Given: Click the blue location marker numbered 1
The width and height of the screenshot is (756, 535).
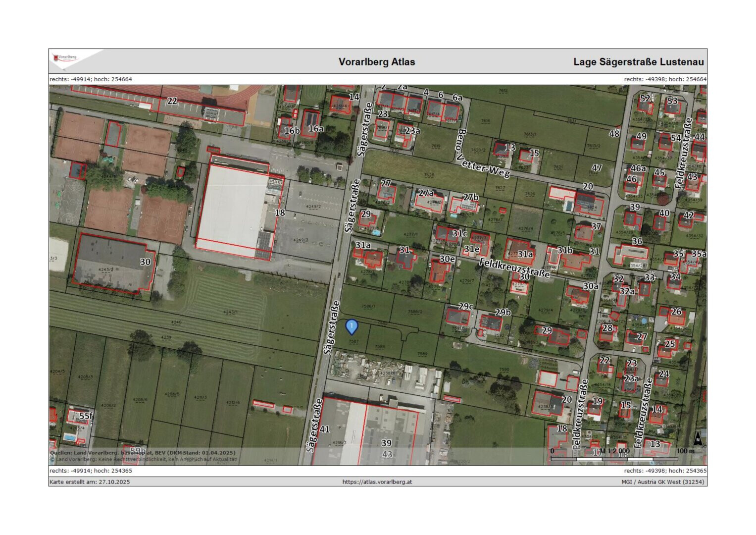Looking at the screenshot, I should [351, 326].
